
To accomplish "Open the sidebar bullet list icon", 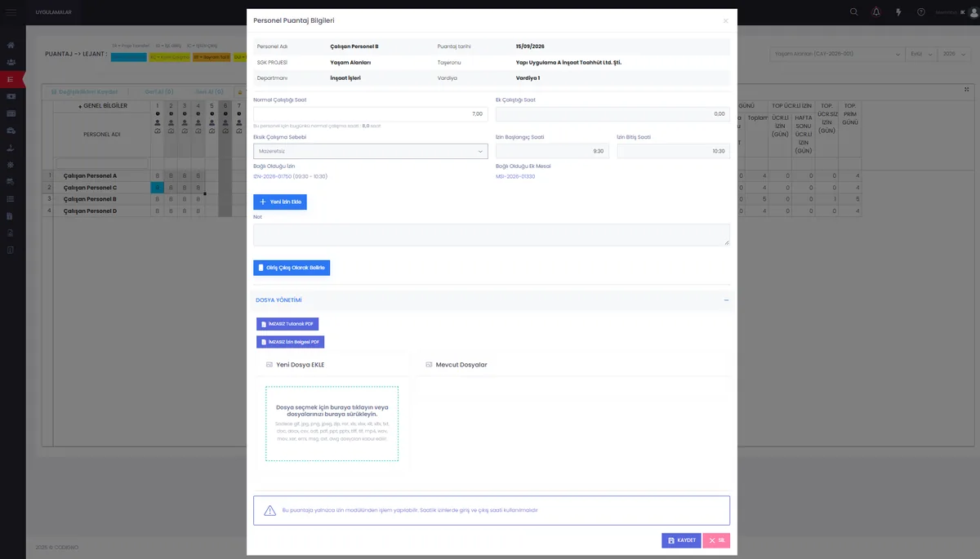I will pyautogui.click(x=11, y=198).
